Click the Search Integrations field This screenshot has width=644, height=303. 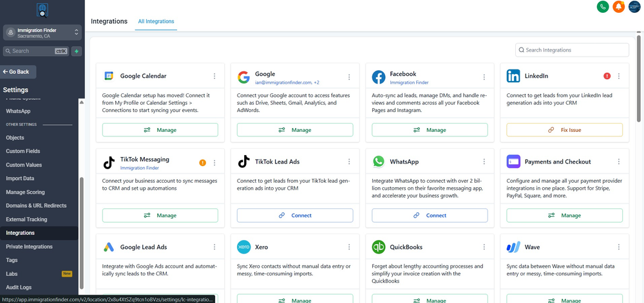[x=572, y=50]
